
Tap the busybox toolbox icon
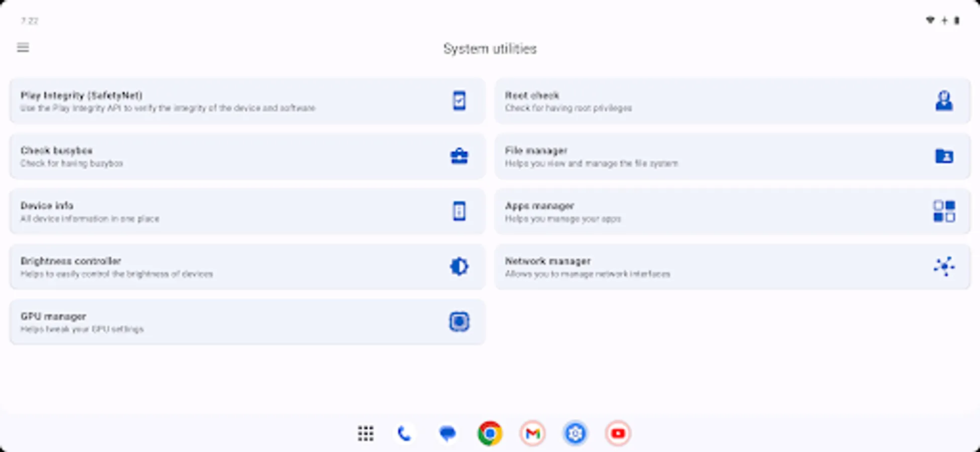tap(459, 156)
